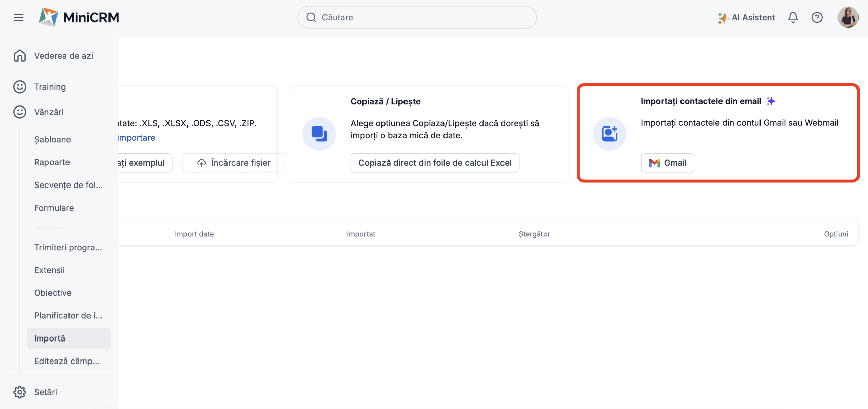Click the MiniCRM logo
Image resolution: width=868 pixels, height=409 pixels.
point(79,17)
